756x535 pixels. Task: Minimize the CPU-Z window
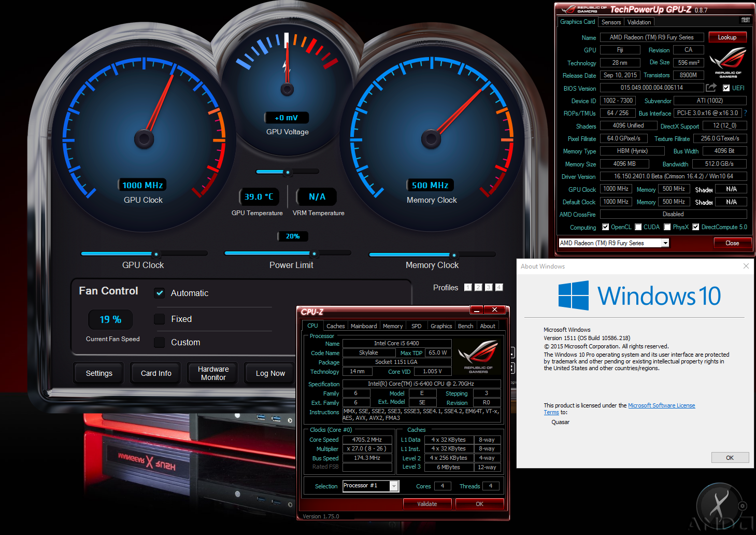pyautogui.click(x=476, y=310)
